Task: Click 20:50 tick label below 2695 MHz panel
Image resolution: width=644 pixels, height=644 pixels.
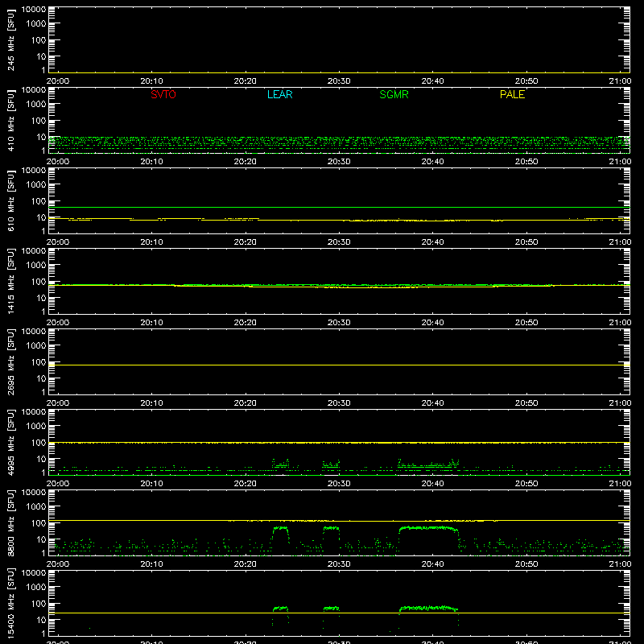Action: pyautogui.click(x=526, y=403)
